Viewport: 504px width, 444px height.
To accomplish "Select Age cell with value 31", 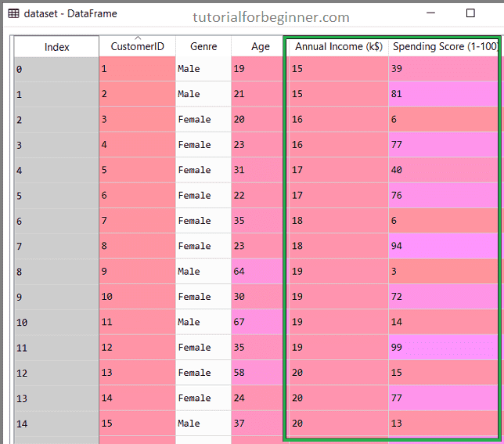I will 257,170.
